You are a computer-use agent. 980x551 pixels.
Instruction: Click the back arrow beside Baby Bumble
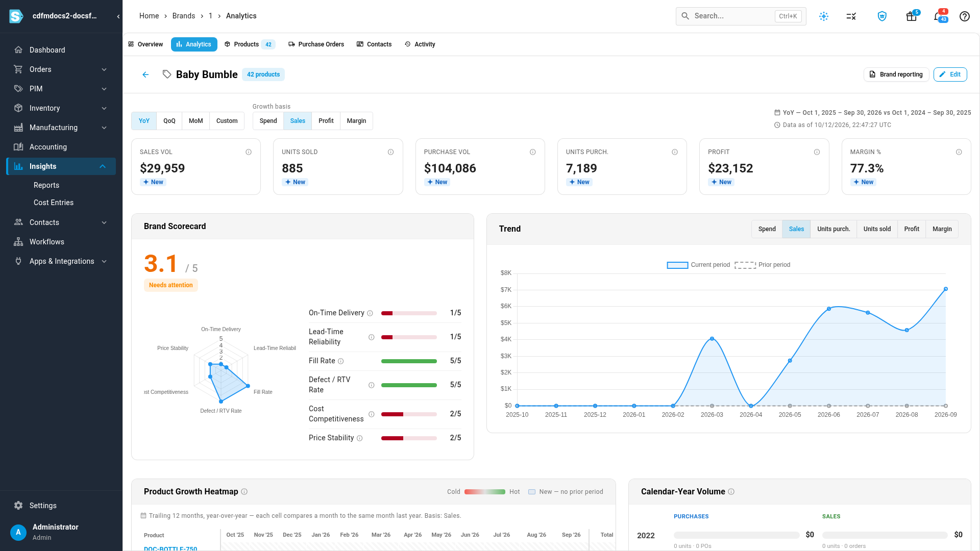145,74
